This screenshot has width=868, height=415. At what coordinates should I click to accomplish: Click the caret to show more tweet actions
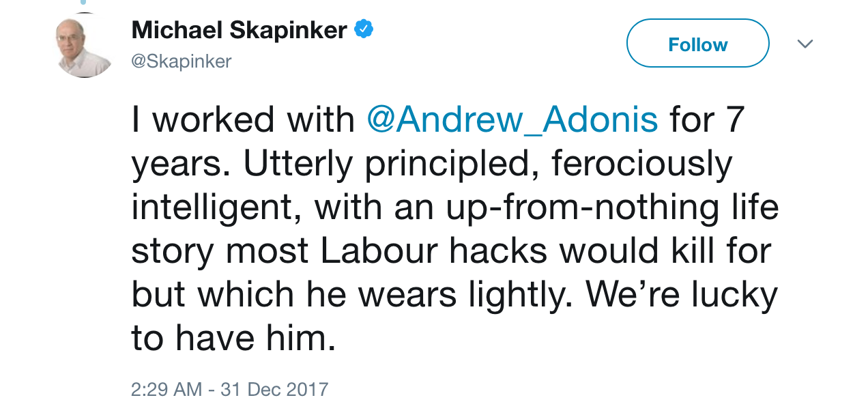pos(805,42)
